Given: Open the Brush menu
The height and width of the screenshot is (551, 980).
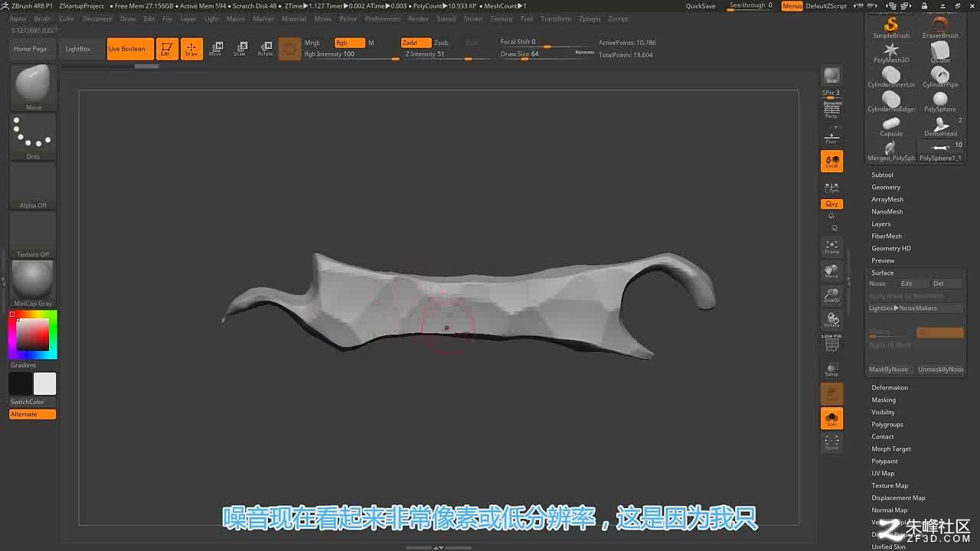Looking at the screenshot, I should click(x=42, y=18).
